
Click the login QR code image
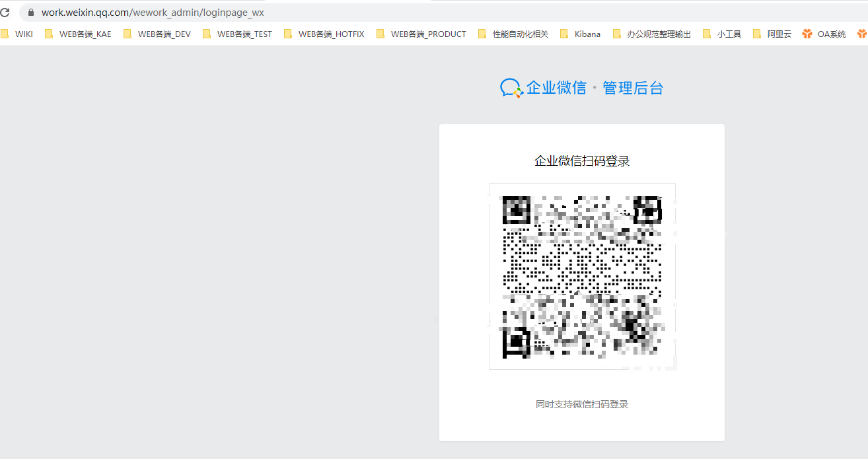(582, 276)
